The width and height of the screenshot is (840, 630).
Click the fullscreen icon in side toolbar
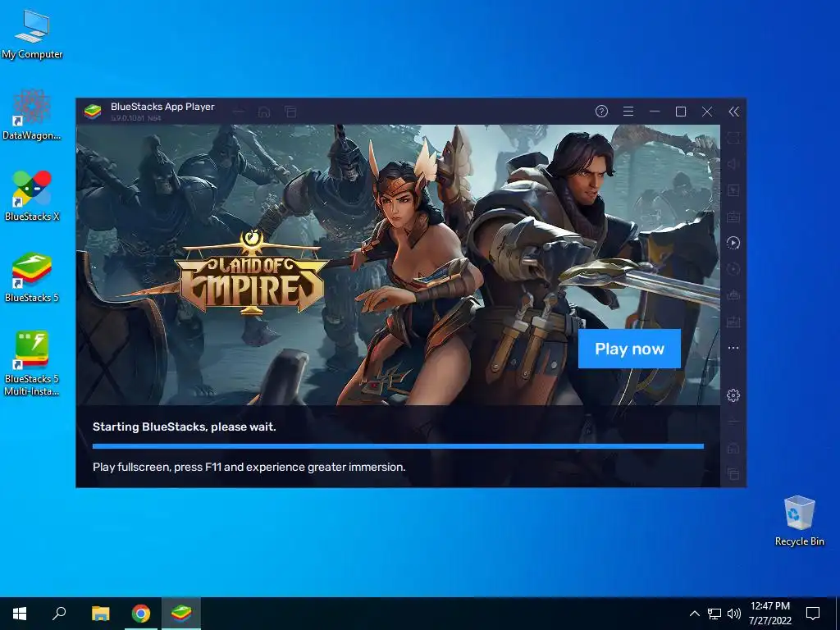[733, 138]
